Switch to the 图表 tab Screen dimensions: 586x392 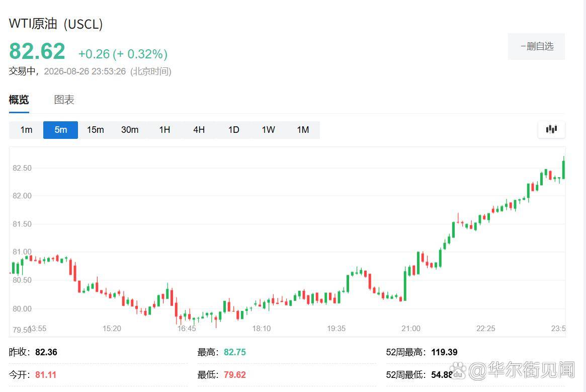pyautogui.click(x=64, y=100)
